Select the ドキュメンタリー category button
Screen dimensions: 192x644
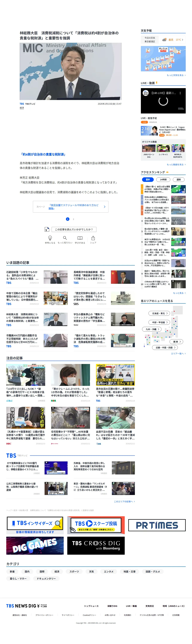(46, 578)
